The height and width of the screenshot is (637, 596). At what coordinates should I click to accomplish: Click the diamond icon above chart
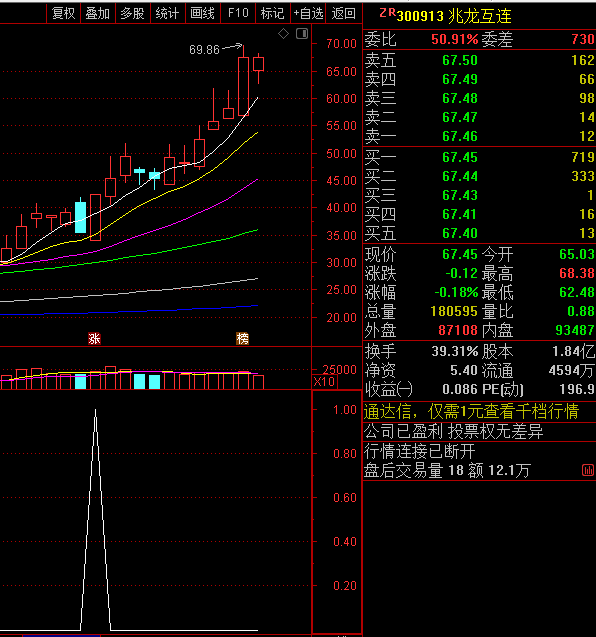(x=284, y=34)
